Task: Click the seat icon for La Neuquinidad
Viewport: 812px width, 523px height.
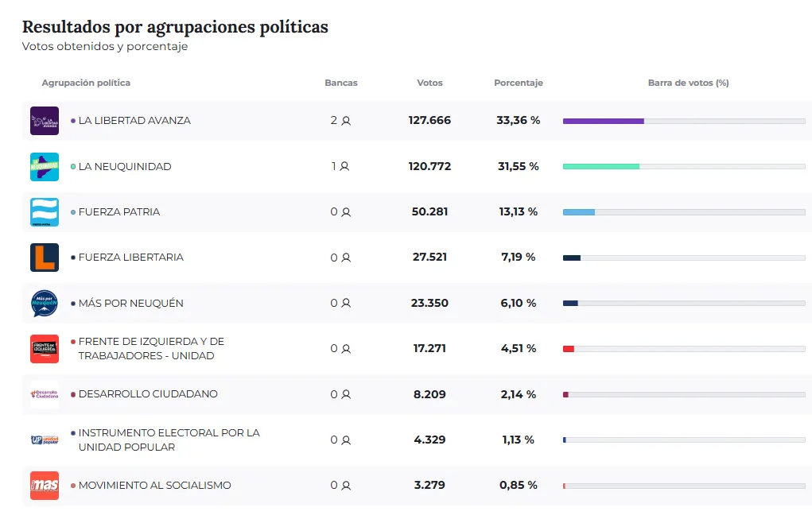Action: pos(344,167)
